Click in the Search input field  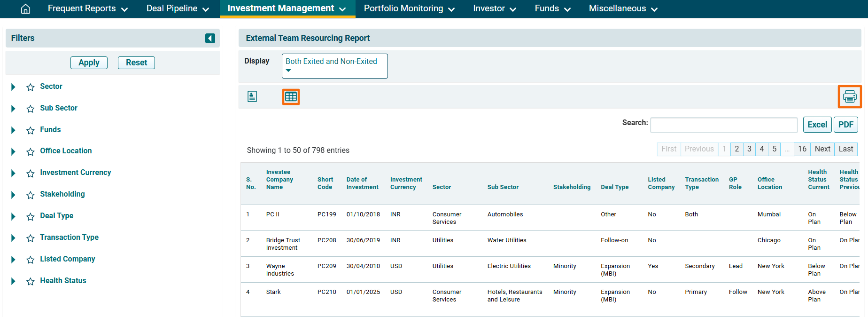723,125
